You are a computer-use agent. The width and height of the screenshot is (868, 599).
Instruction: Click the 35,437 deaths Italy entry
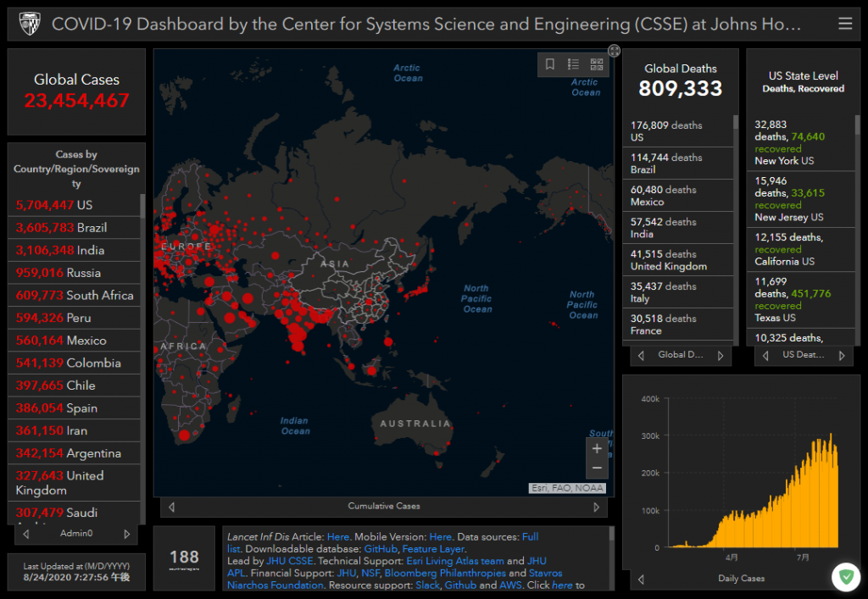(x=678, y=292)
